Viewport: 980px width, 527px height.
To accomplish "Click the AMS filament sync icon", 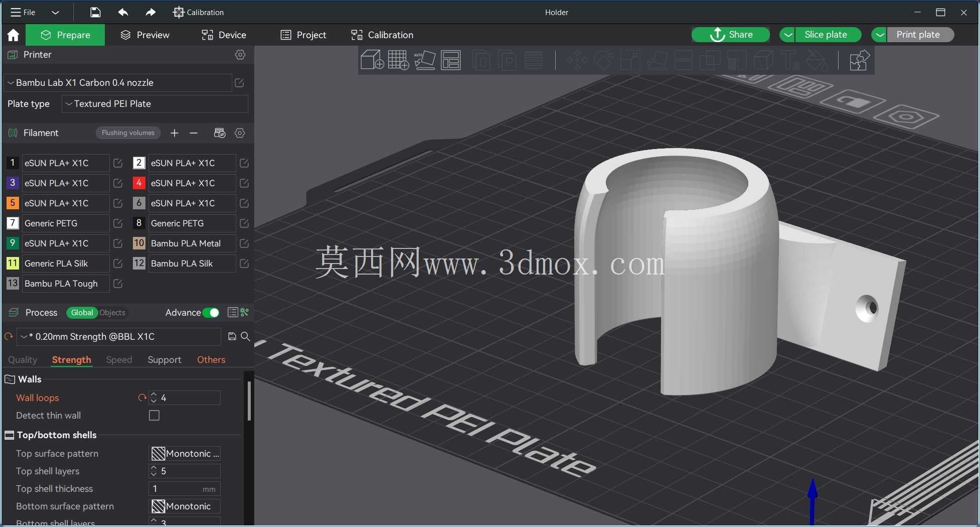I will (220, 133).
